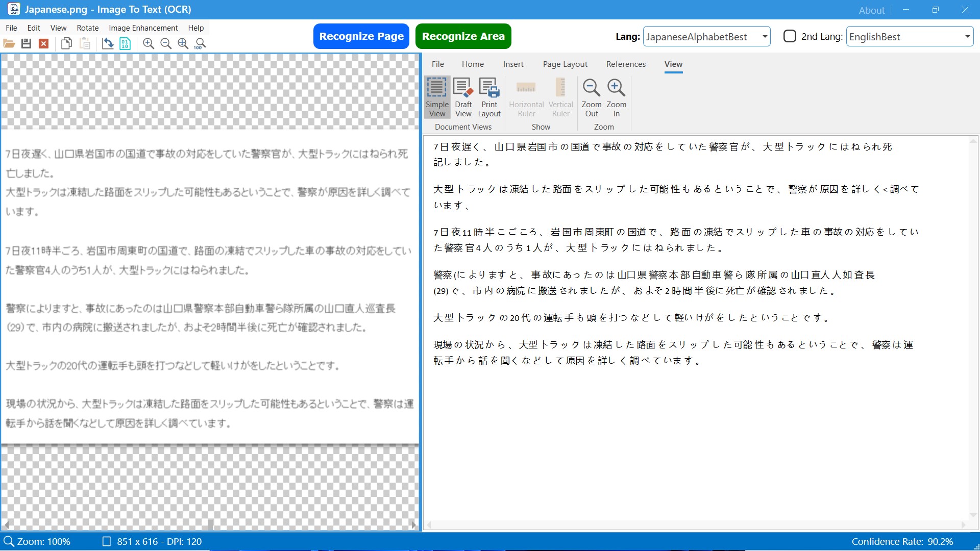This screenshot has height=551, width=980.
Task: Click the text panel scroll up arrow
Action: pyautogui.click(x=973, y=141)
